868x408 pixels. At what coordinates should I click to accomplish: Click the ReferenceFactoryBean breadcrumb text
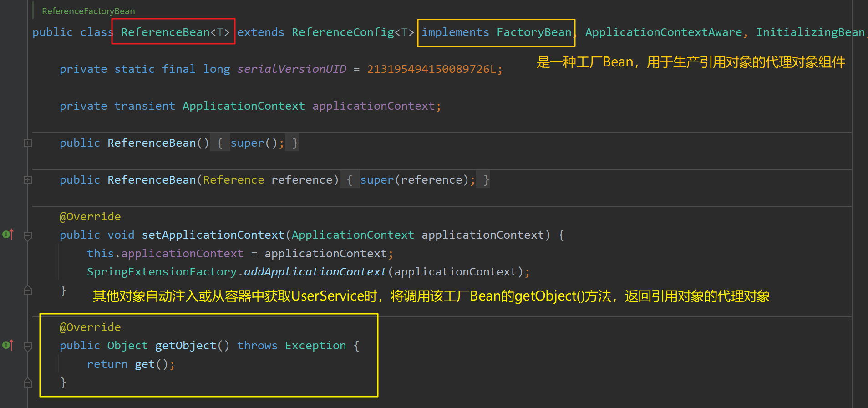pos(88,11)
